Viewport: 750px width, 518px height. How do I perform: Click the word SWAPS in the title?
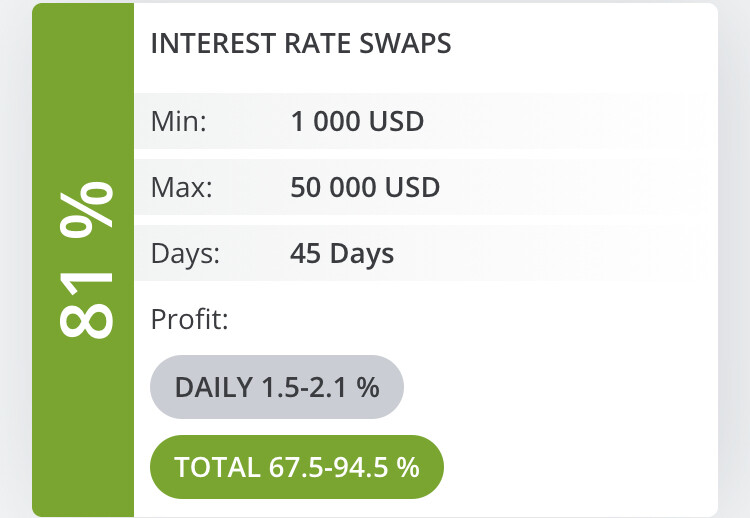pos(406,44)
